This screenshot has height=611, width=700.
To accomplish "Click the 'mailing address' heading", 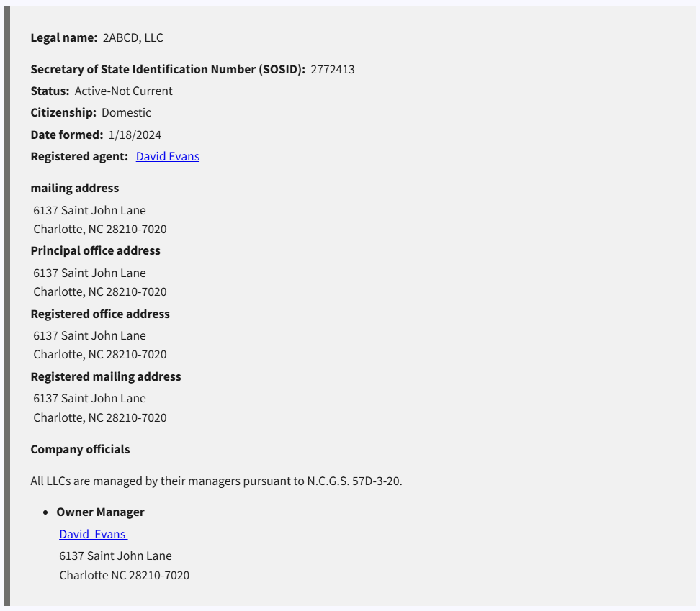I will point(75,188).
